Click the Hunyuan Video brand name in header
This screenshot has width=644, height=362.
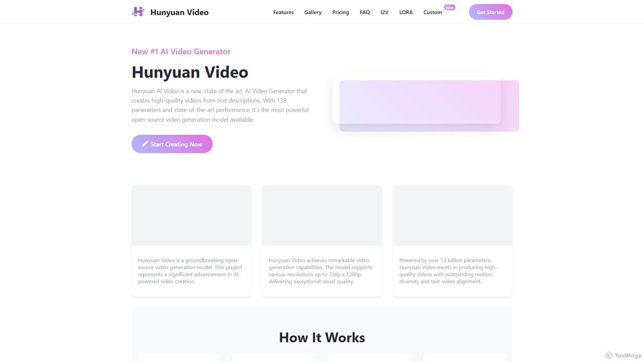(x=180, y=12)
